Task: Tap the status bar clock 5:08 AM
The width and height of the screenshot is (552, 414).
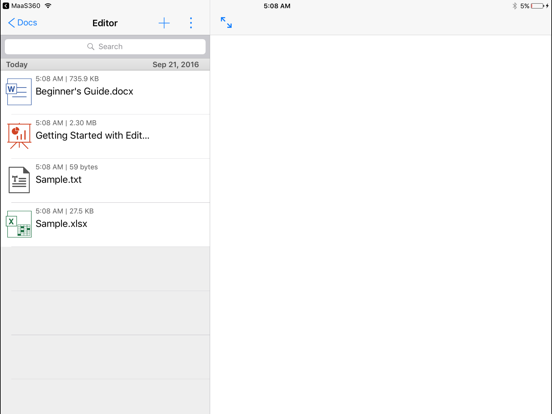Action: click(x=277, y=6)
